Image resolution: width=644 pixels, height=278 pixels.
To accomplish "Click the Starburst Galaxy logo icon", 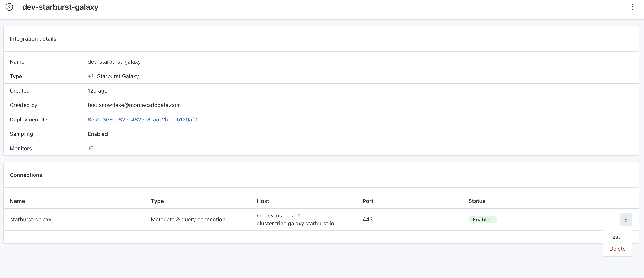I will 91,76.
